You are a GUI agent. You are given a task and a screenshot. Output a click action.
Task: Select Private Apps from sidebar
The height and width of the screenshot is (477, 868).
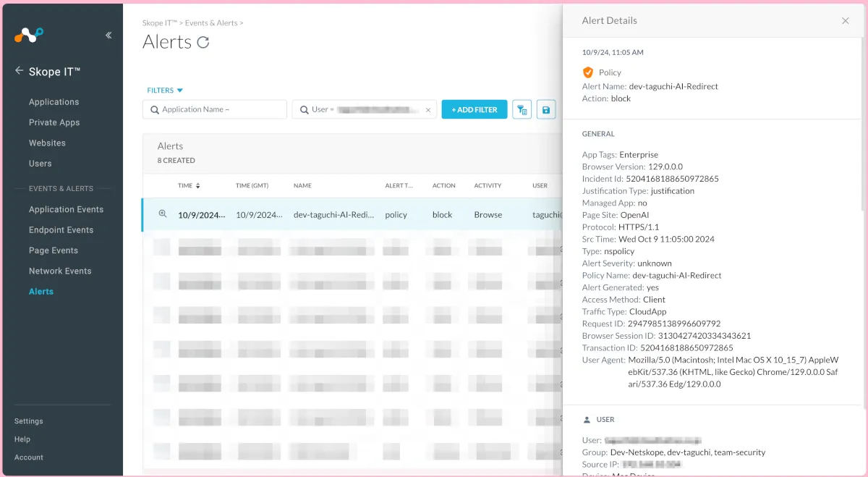[x=54, y=122]
